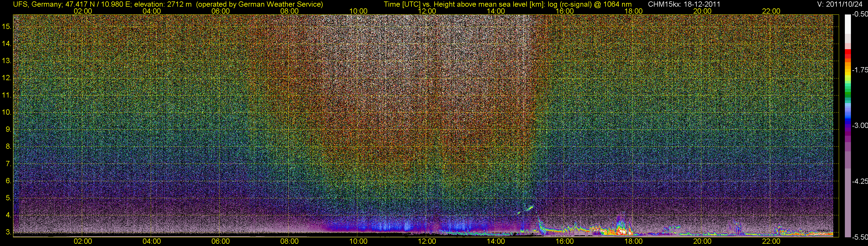Click the "18:00" label on the top time axis

point(633,11)
